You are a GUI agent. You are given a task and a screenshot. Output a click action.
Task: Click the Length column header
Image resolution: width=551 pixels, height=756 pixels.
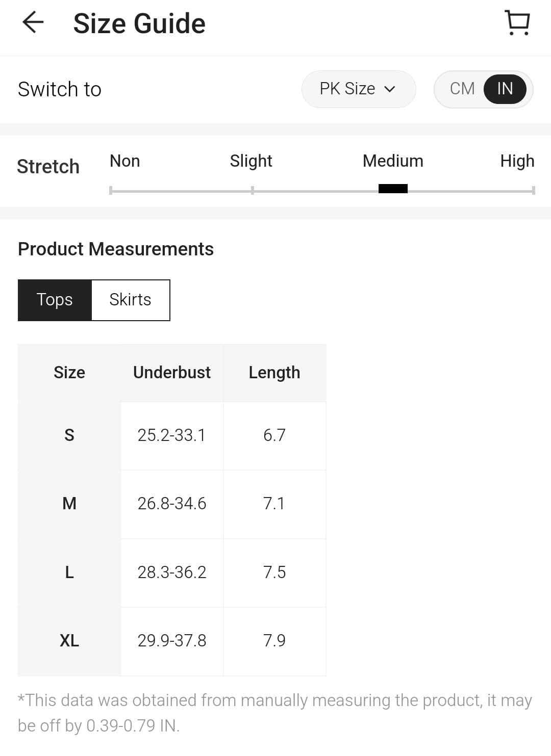(x=274, y=373)
